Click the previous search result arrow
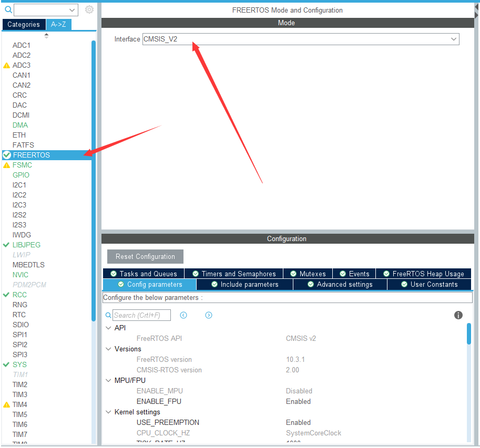 183,315
